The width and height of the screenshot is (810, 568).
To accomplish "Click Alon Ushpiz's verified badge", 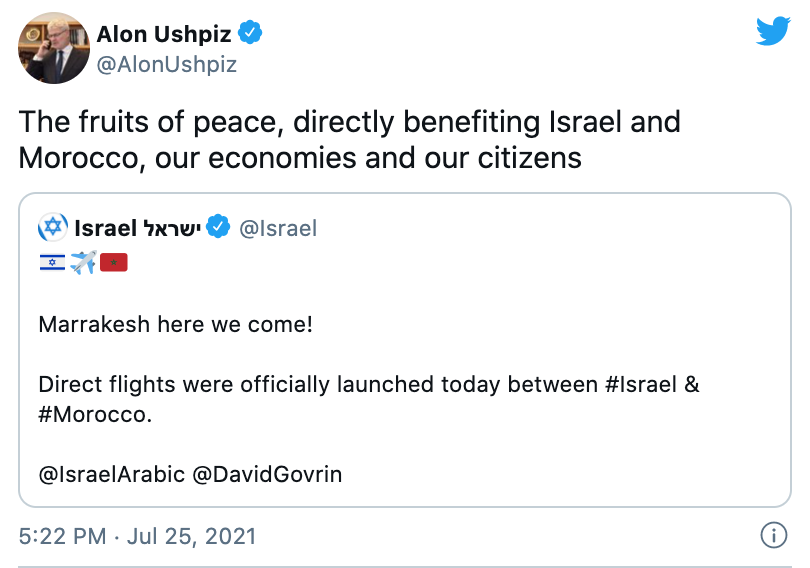I will tap(252, 34).
